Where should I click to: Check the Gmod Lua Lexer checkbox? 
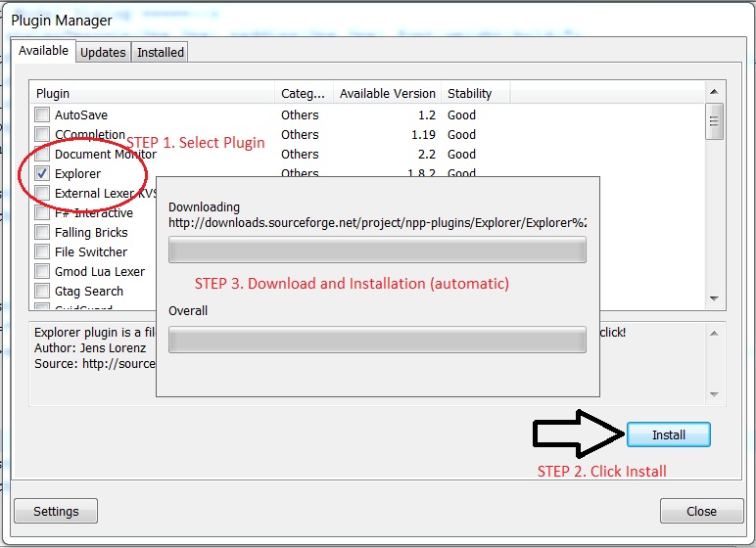[x=42, y=271]
